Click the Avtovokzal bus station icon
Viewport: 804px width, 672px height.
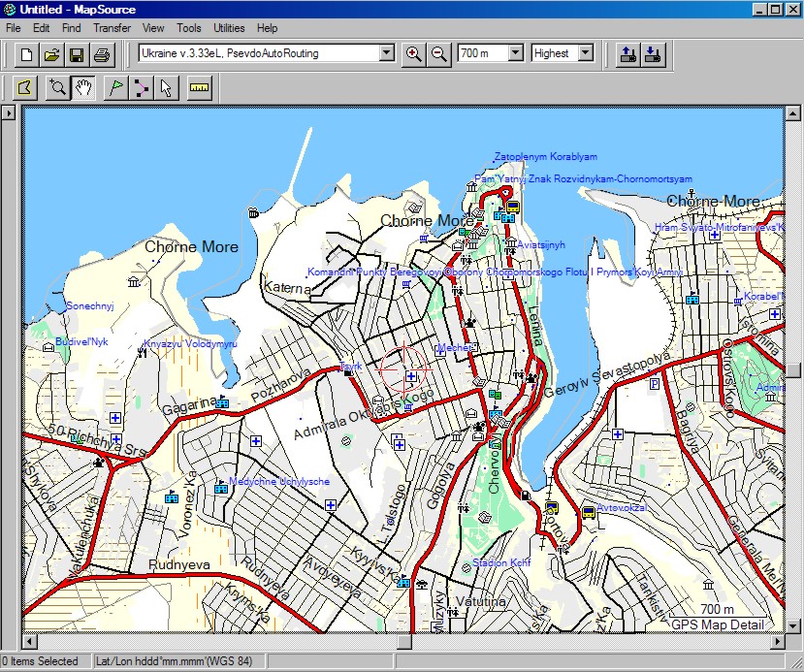(x=588, y=512)
